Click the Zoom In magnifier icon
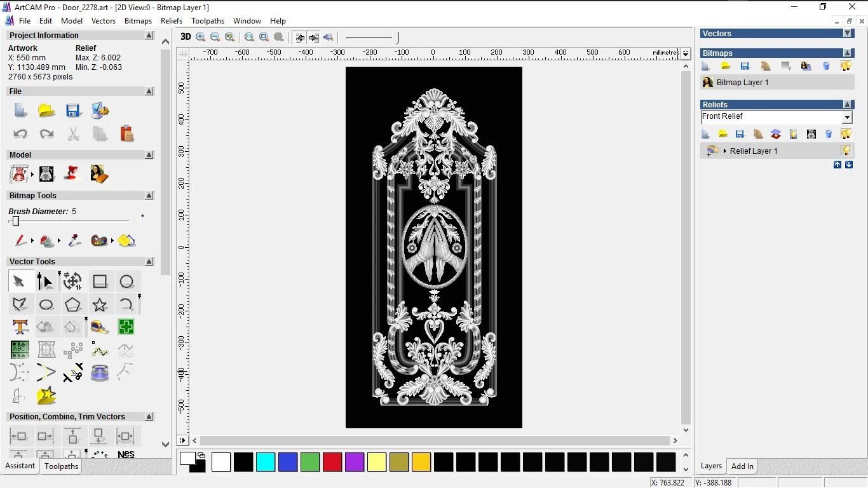The height and width of the screenshot is (488, 868). point(201,37)
